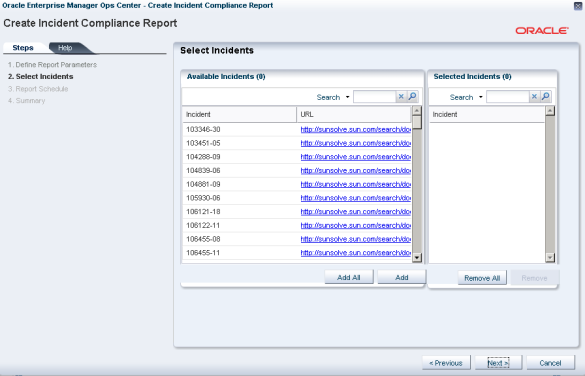The width and height of the screenshot is (585, 376).
Task: Sort by URL column header
Action: [354, 115]
